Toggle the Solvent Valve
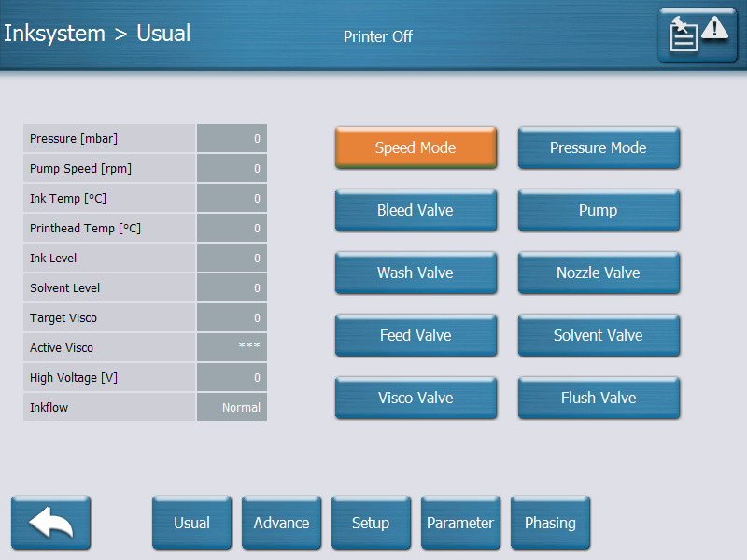747x560 pixels. click(x=599, y=335)
